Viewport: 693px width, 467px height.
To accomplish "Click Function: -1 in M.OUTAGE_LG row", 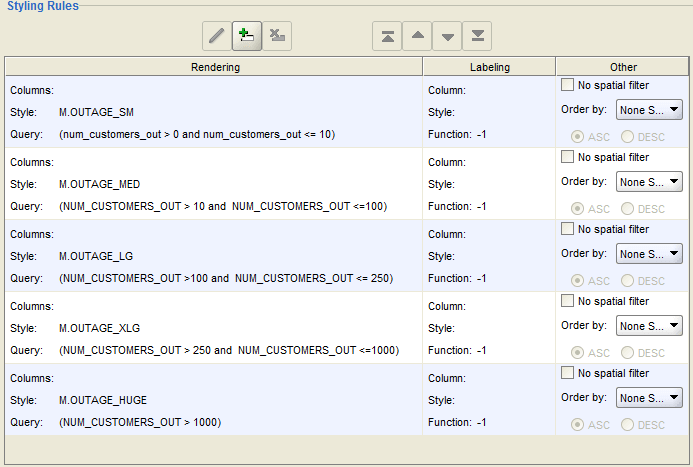I will [457, 278].
